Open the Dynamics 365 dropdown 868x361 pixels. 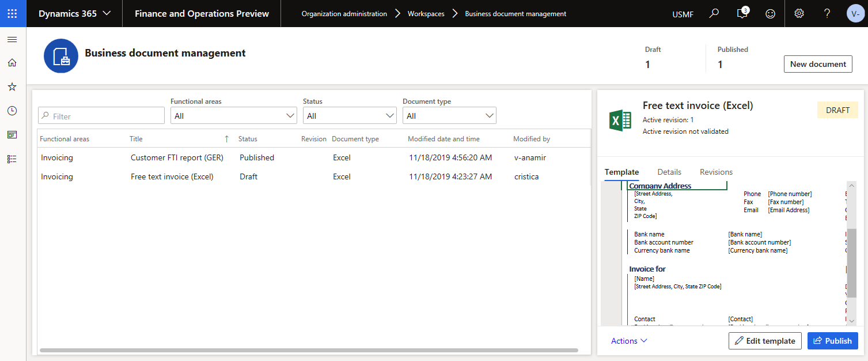[74, 13]
